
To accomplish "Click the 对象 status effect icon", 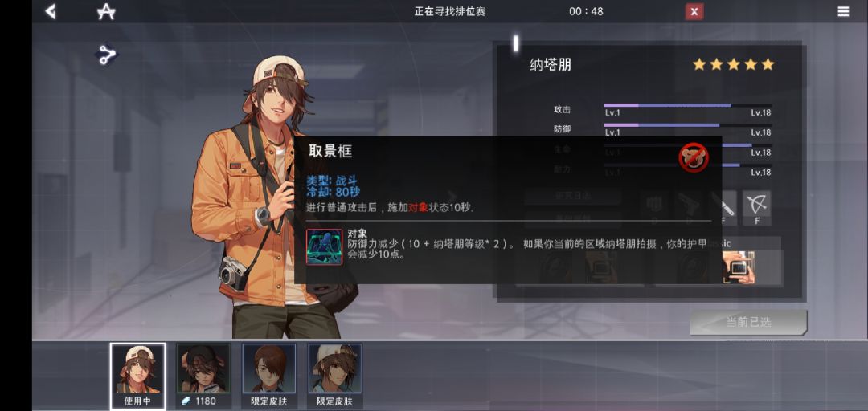I will [325, 246].
